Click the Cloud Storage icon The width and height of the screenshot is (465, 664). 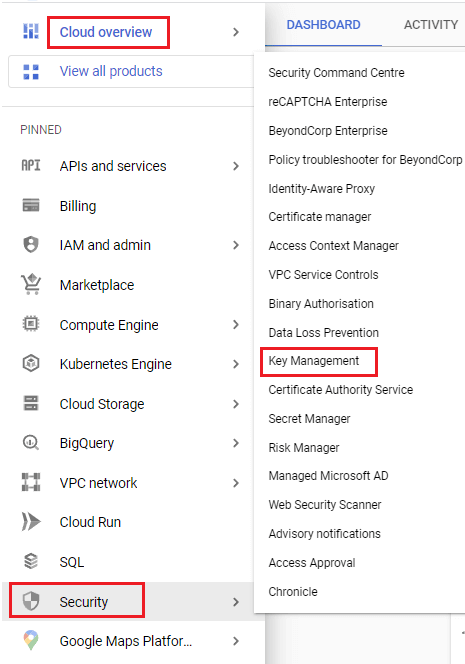coord(31,403)
